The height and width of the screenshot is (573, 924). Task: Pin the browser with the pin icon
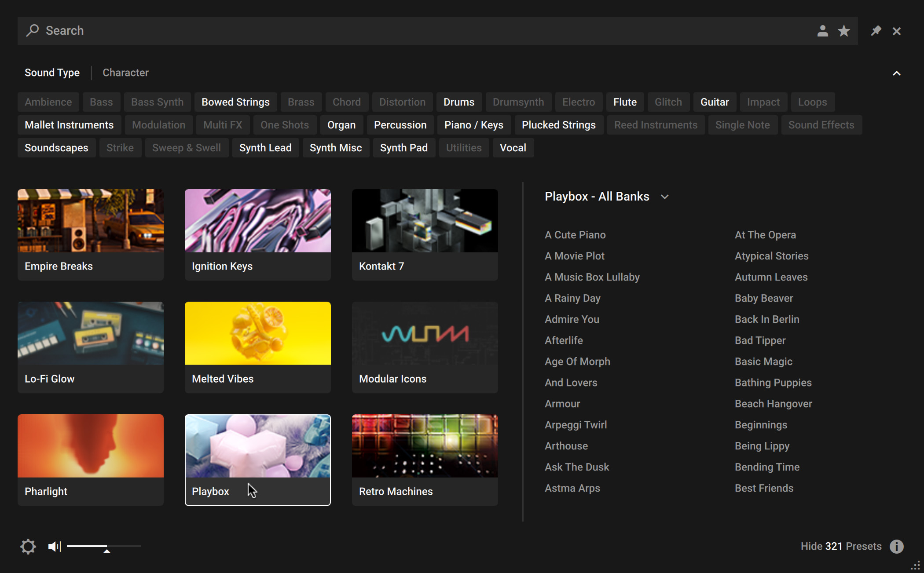click(876, 31)
